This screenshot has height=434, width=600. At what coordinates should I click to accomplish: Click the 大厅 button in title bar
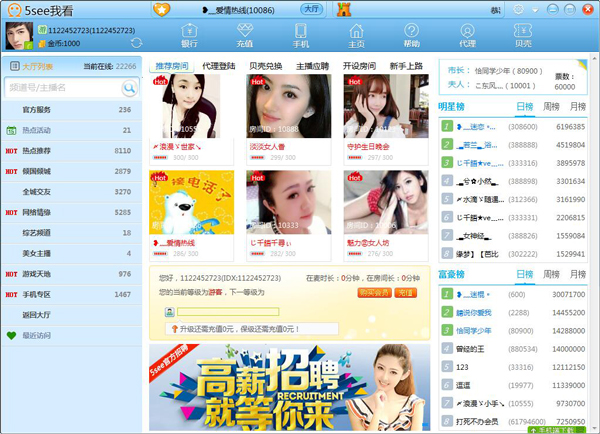point(312,9)
